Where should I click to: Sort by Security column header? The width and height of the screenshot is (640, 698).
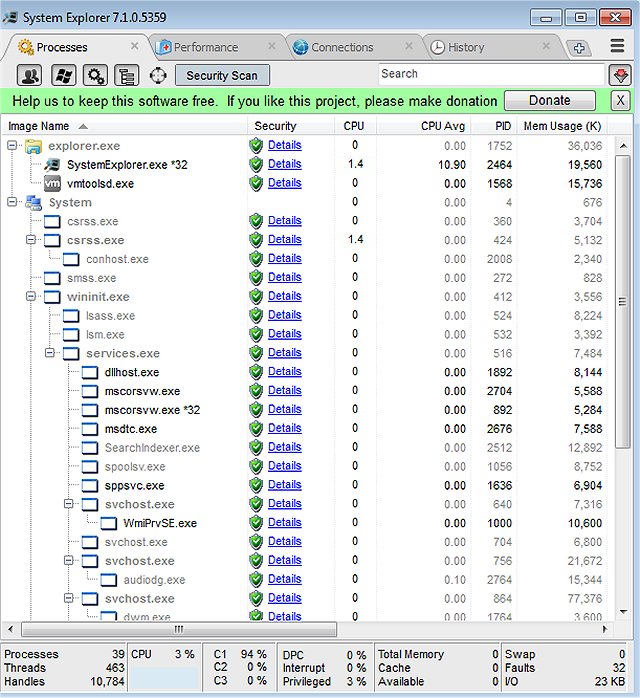click(291, 126)
